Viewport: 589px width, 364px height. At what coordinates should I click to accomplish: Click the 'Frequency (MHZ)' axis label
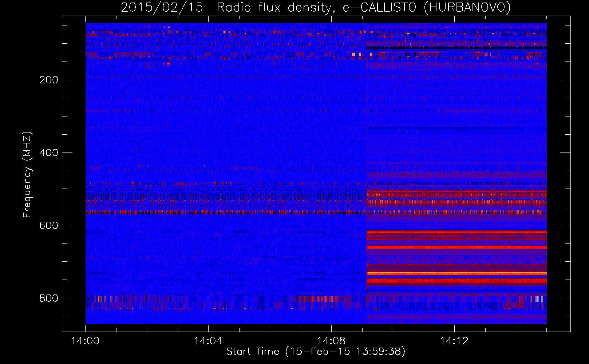27,175
